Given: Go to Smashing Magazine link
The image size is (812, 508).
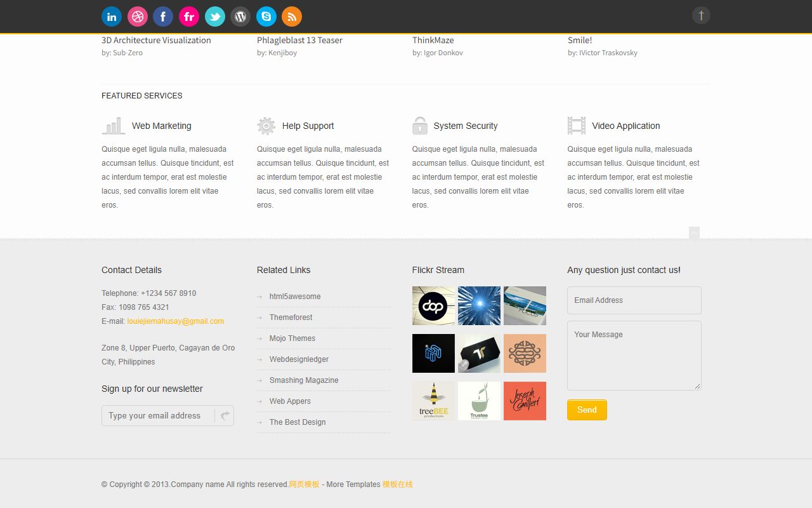Looking at the screenshot, I should [304, 380].
